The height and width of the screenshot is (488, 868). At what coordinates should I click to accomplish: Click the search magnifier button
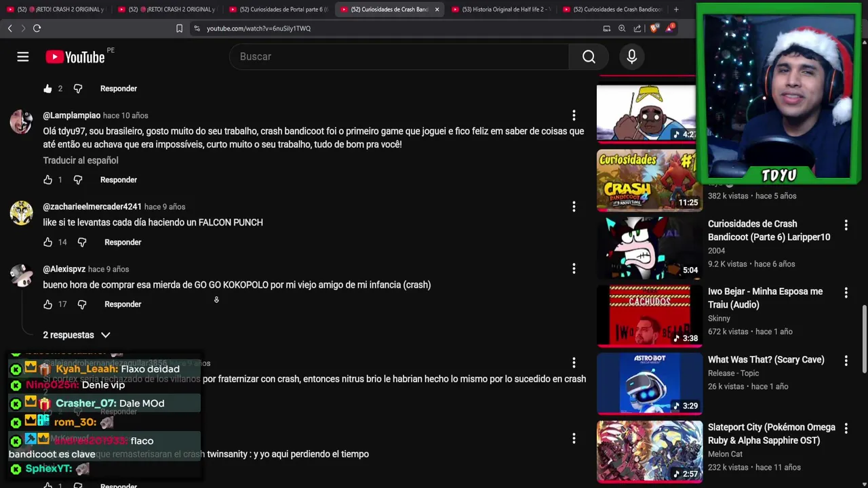pos(589,57)
